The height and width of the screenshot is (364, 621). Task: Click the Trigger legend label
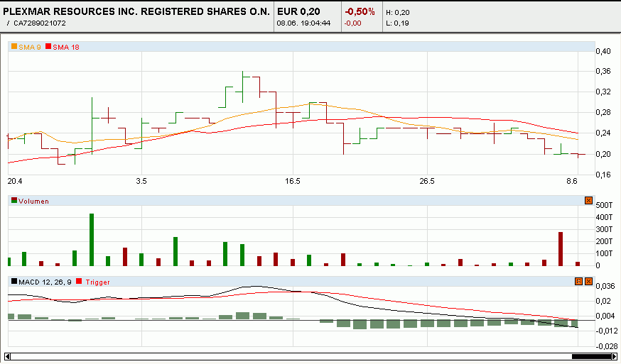click(x=97, y=282)
